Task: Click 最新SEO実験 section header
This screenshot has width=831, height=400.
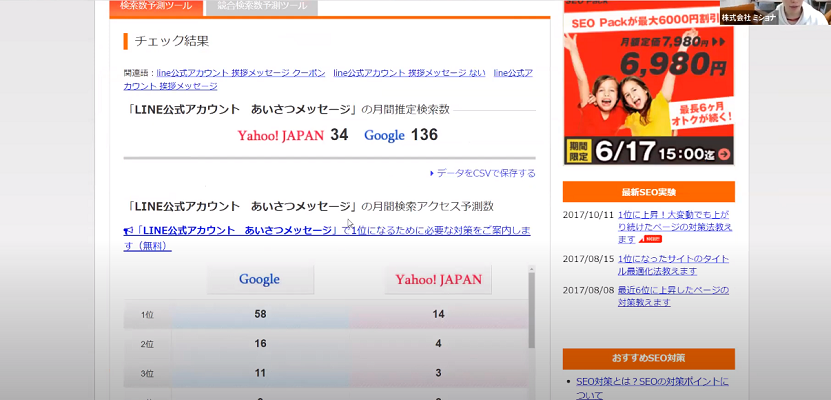Action: 649,192
